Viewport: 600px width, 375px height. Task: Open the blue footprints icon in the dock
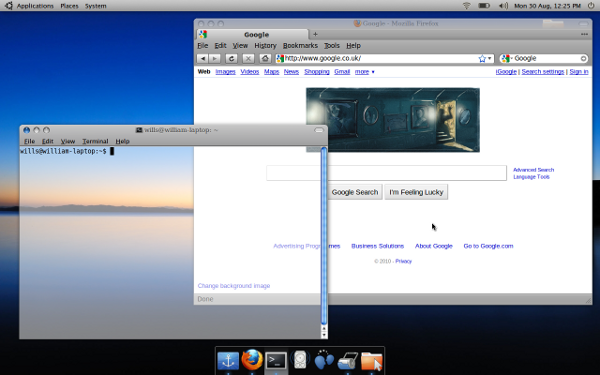point(324,360)
